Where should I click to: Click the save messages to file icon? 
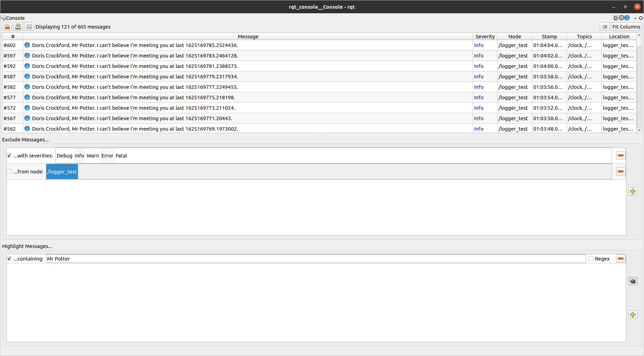18,27
